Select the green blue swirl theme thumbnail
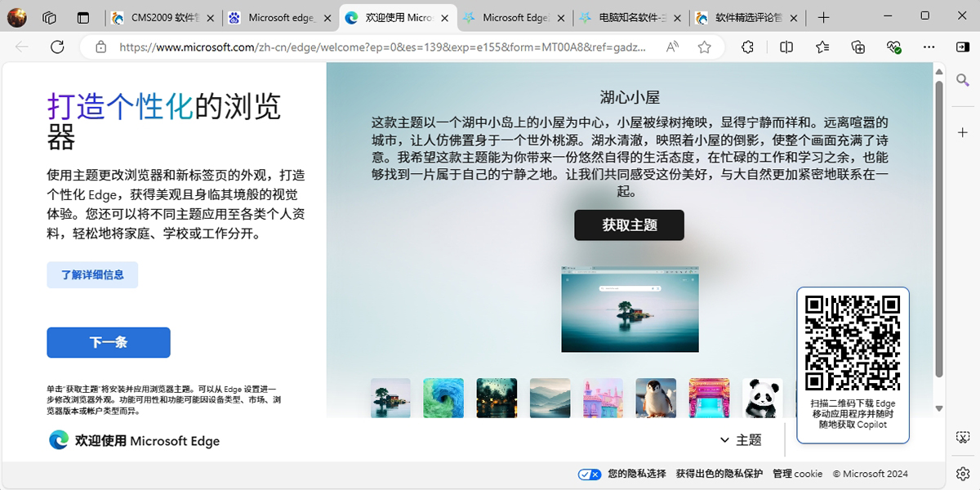The height and width of the screenshot is (490, 980). point(443,398)
